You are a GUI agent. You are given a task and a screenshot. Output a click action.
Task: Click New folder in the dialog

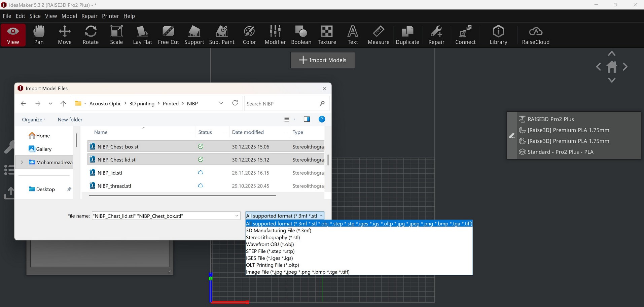70,120
